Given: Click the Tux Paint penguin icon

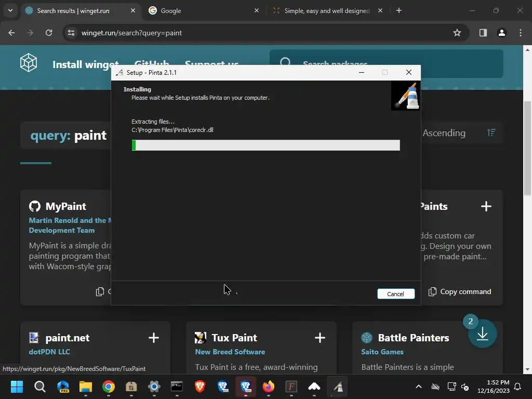Looking at the screenshot, I should [x=200, y=338].
